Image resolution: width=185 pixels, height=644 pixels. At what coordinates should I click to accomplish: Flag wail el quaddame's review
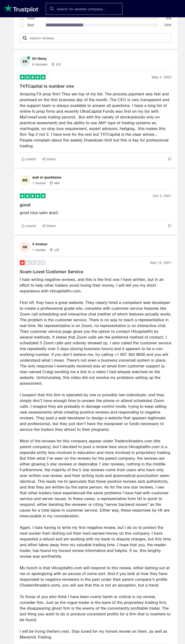169,226
